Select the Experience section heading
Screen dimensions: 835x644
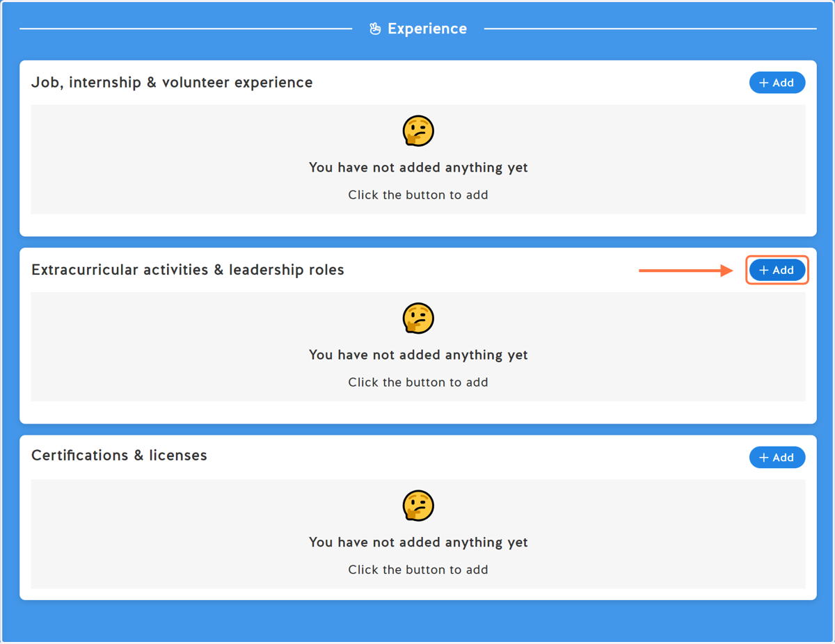(x=427, y=29)
